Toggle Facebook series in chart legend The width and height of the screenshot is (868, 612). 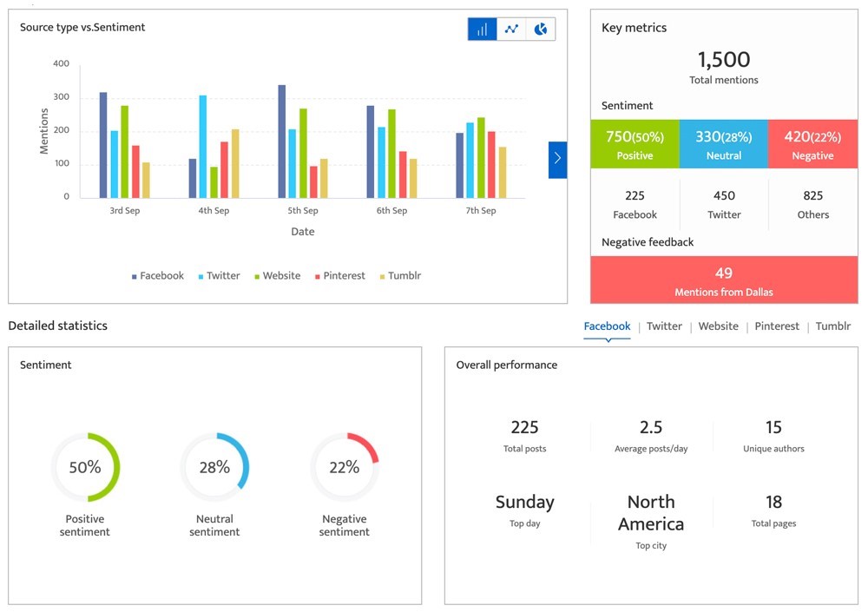(158, 276)
